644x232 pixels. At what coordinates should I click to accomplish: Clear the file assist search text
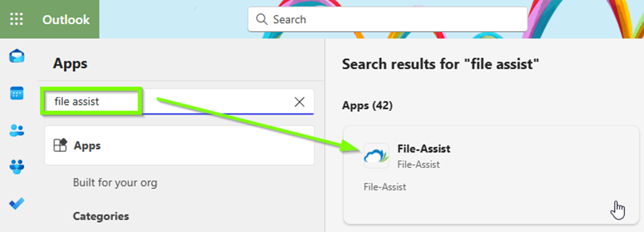click(x=299, y=102)
